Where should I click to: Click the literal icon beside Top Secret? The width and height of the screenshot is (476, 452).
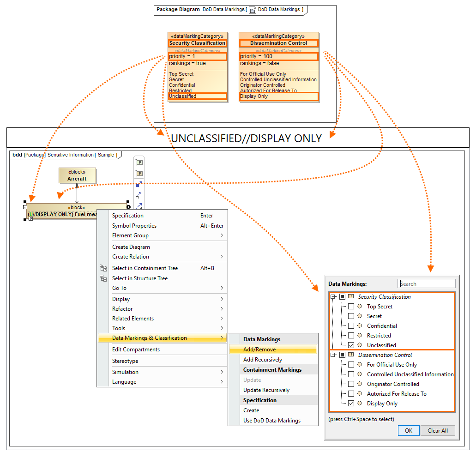click(x=360, y=306)
